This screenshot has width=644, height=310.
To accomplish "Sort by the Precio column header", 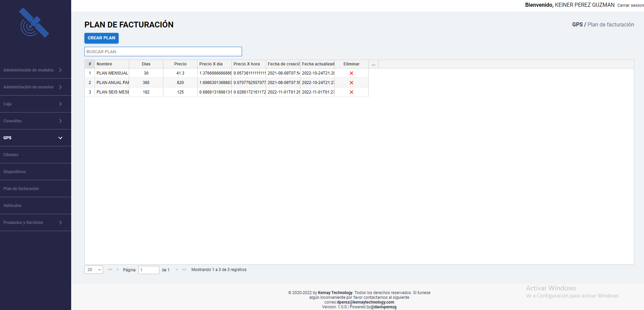I will click(x=180, y=64).
